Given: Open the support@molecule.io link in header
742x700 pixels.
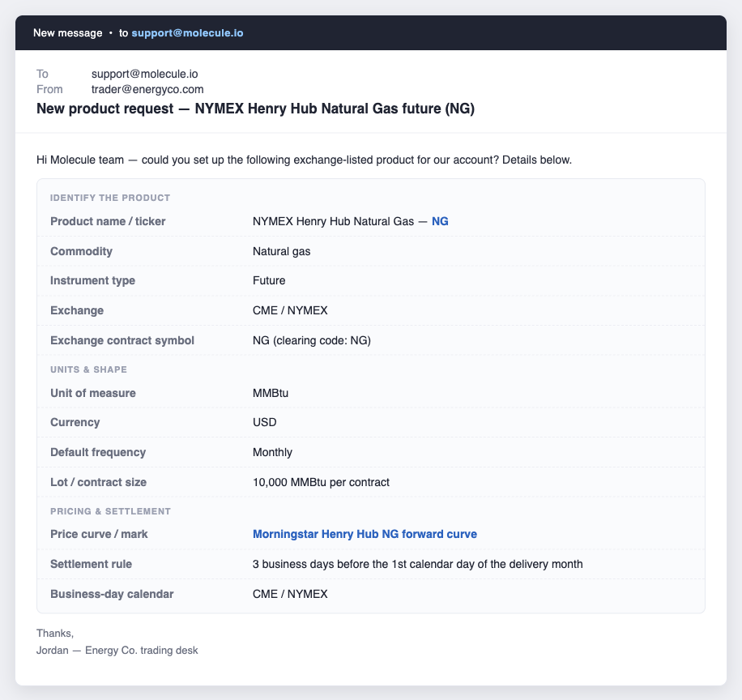Looking at the screenshot, I should click(x=187, y=32).
